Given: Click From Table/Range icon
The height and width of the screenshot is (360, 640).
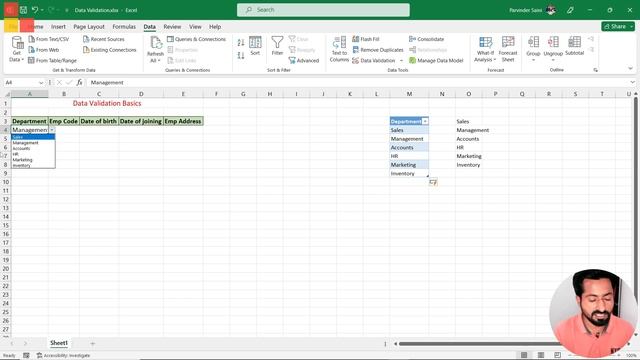Looking at the screenshot, I should (31, 60).
